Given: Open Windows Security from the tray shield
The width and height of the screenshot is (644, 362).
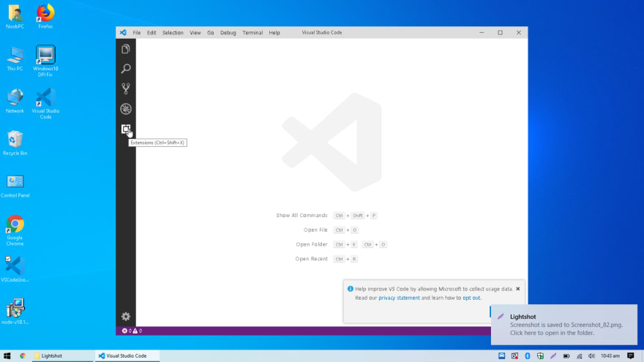Looking at the screenshot, I should coord(540,356).
